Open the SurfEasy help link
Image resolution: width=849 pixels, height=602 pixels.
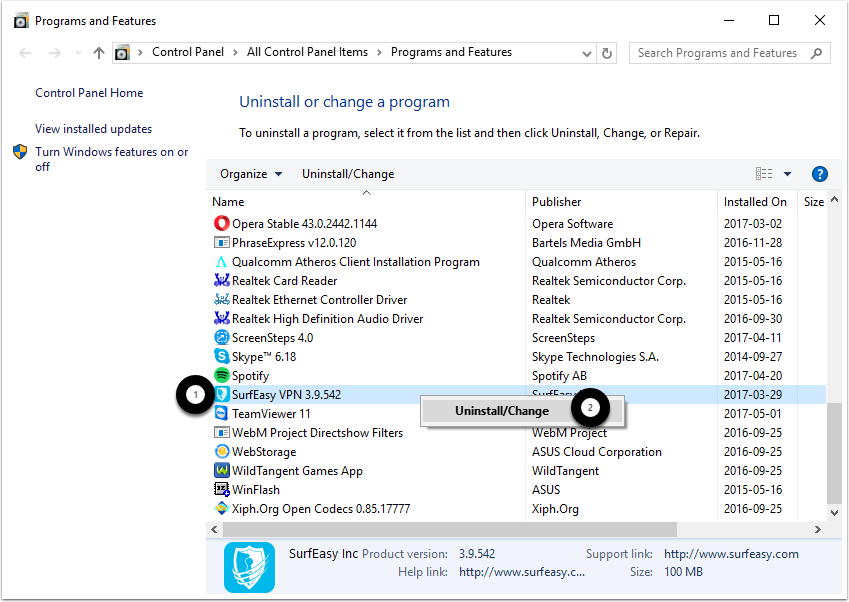pyautogui.click(x=522, y=572)
